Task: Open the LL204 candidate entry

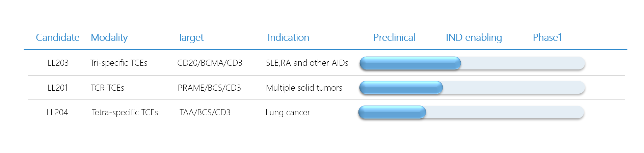Action: pyautogui.click(x=57, y=113)
